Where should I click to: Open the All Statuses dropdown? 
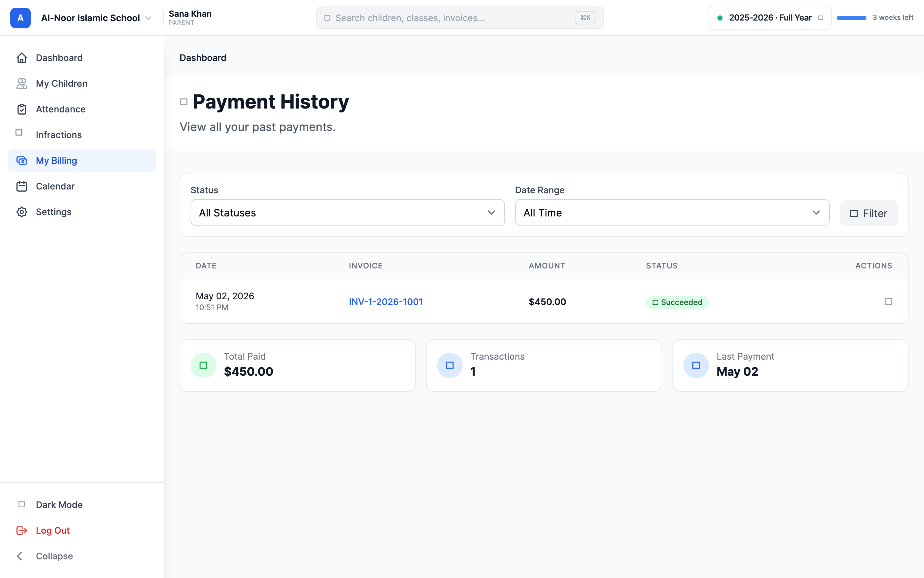(347, 213)
